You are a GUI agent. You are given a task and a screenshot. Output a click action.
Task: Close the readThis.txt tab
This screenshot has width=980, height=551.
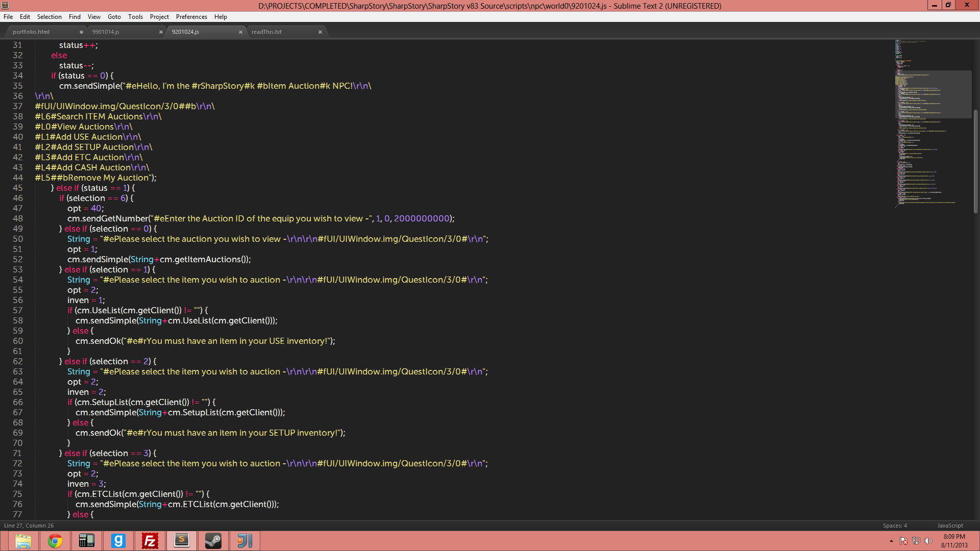point(320,32)
